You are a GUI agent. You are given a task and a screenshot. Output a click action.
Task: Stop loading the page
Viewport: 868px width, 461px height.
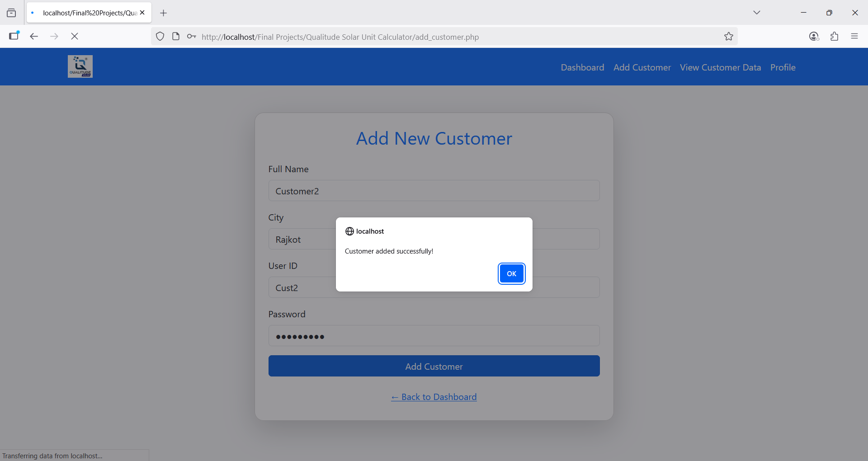pyautogui.click(x=75, y=36)
